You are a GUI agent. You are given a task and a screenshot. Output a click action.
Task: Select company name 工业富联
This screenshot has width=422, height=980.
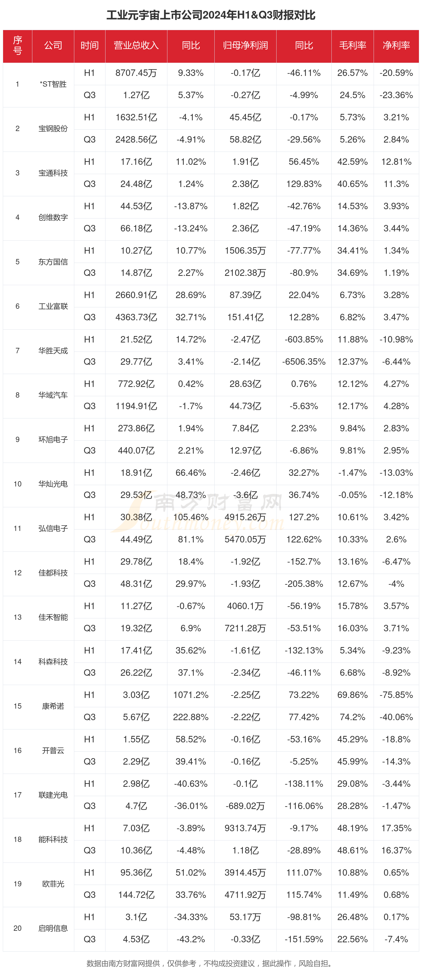pyautogui.click(x=53, y=307)
